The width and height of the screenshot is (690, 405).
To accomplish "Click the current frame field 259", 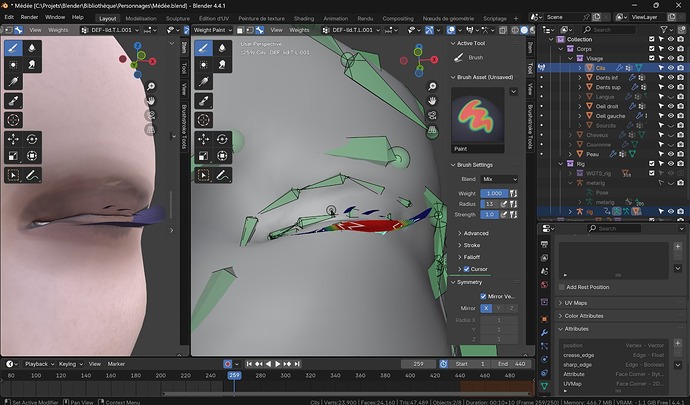I will [x=418, y=364].
